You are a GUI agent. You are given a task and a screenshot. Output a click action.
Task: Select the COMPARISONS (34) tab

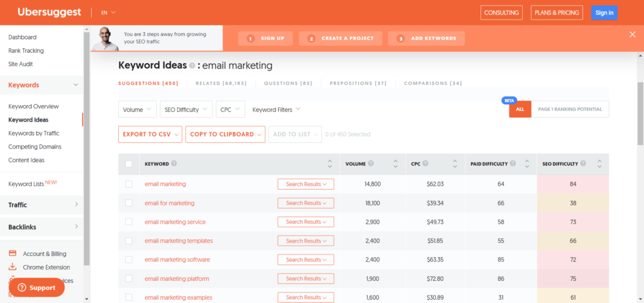[x=433, y=83]
